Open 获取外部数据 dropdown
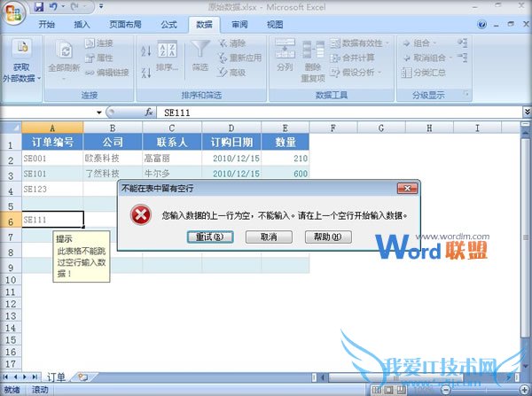This screenshot has width=532, height=396. point(21,61)
